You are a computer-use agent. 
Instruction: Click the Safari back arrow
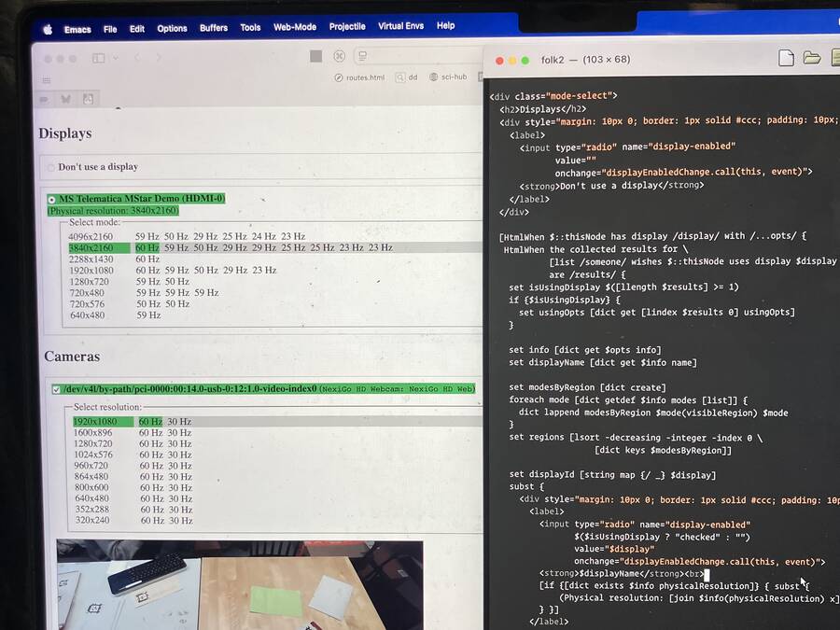click(x=136, y=58)
